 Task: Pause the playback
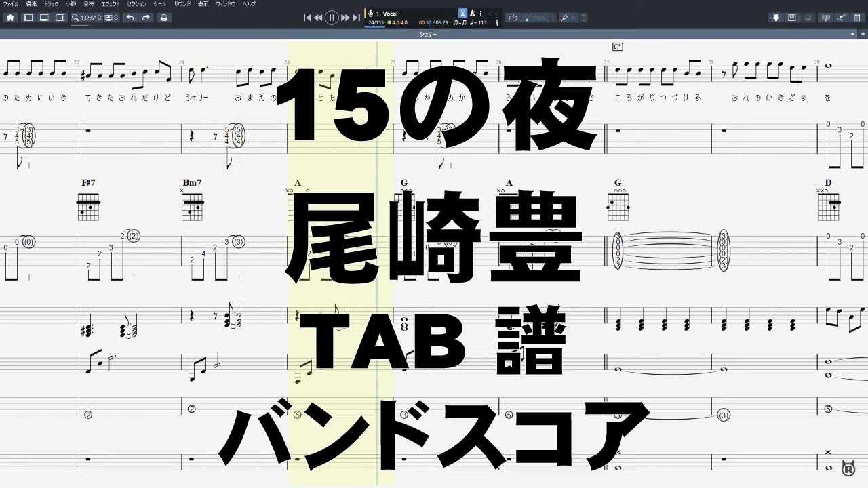point(332,18)
